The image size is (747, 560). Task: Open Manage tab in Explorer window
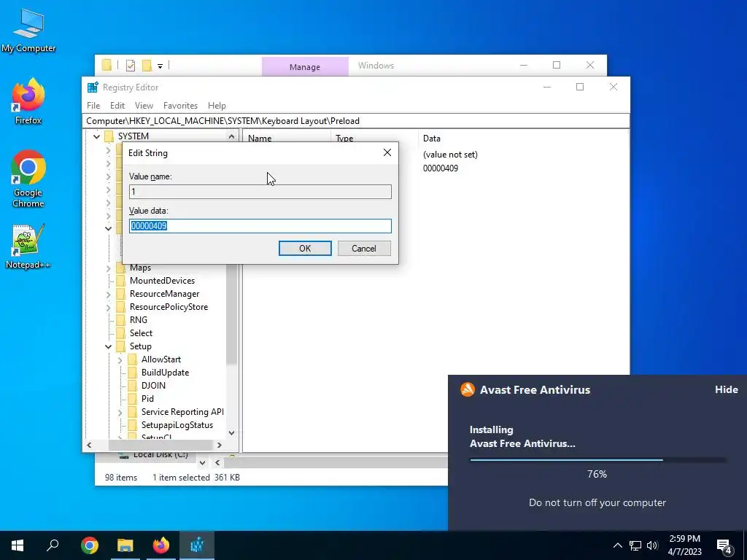click(305, 66)
